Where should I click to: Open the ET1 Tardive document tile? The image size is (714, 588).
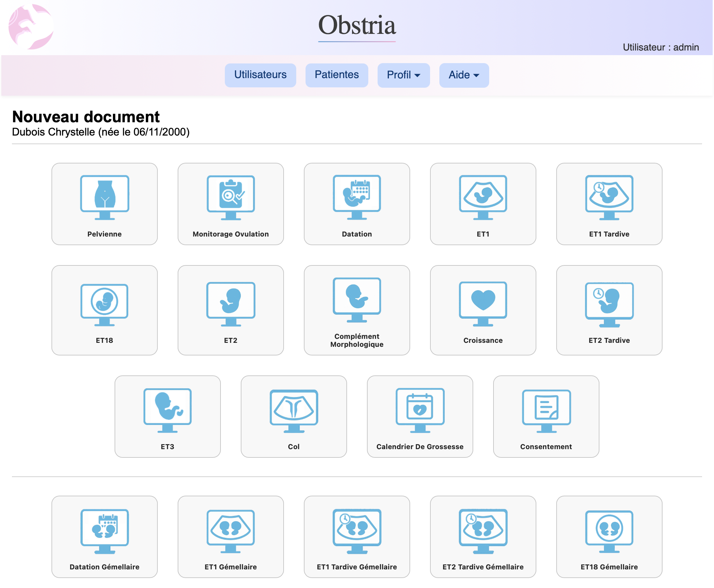pyautogui.click(x=609, y=204)
